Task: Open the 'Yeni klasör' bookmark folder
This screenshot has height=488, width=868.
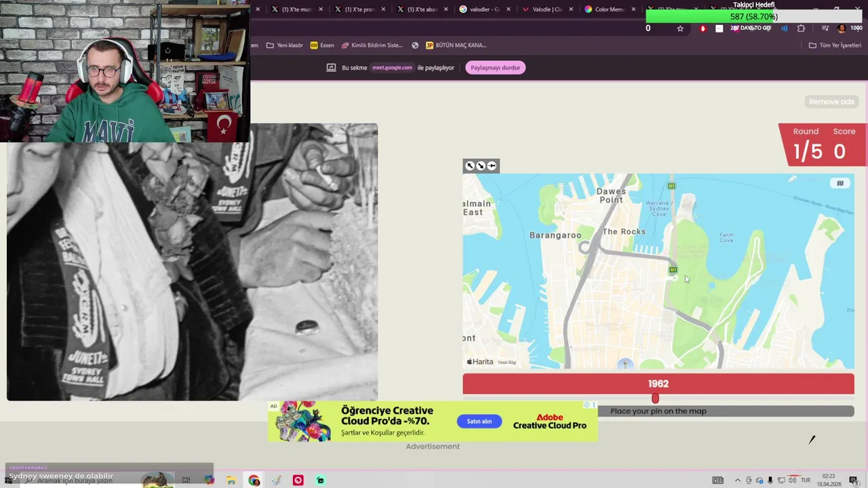Action: [x=285, y=45]
